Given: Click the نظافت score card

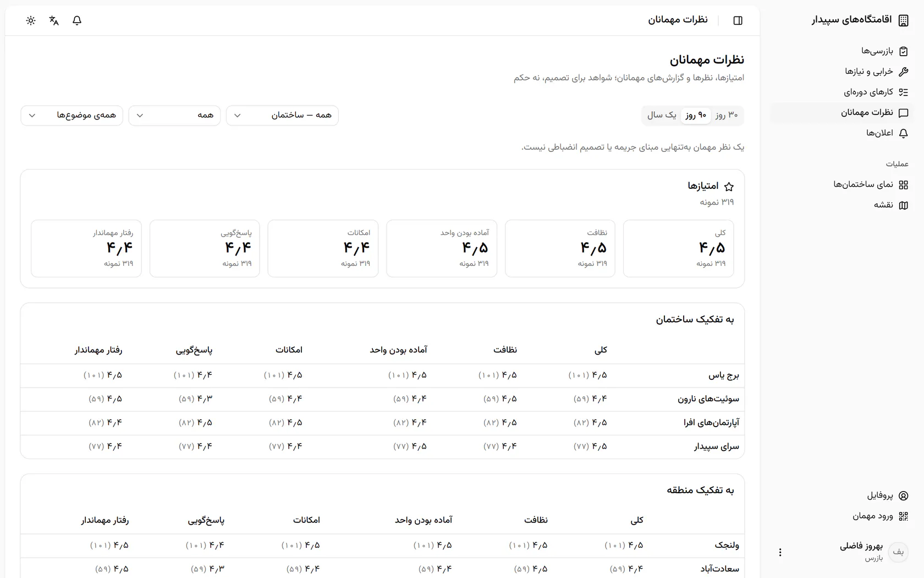Looking at the screenshot, I should [560, 248].
